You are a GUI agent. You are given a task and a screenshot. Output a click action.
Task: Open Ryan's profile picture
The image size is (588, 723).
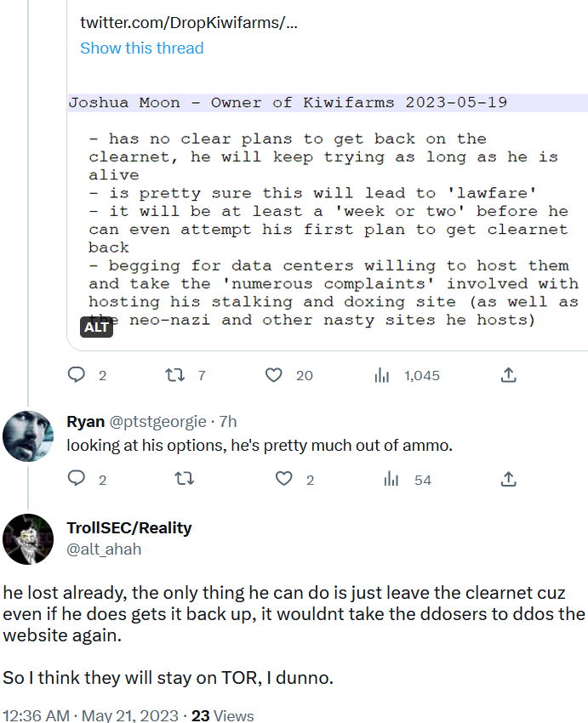[29, 435]
